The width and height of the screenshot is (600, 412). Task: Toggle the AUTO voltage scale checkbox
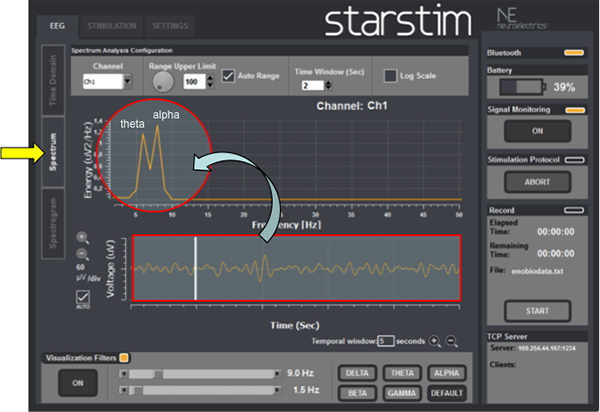tap(84, 297)
